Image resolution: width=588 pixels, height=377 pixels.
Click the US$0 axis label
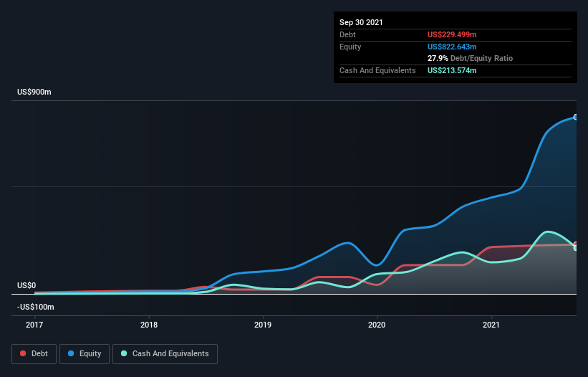point(26,285)
